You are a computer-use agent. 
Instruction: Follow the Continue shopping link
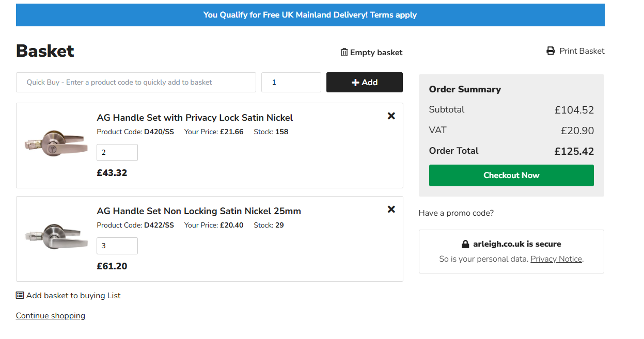(51, 316)
